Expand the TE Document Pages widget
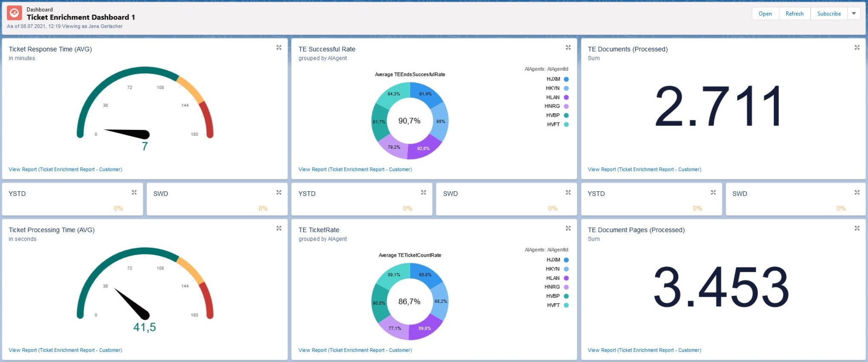868x362 pixels. (x=857, y=228)
